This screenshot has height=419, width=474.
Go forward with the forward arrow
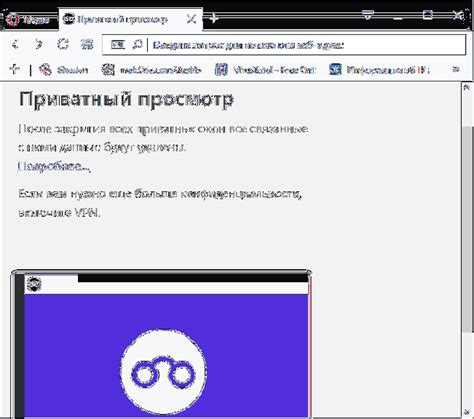point(39,44)
